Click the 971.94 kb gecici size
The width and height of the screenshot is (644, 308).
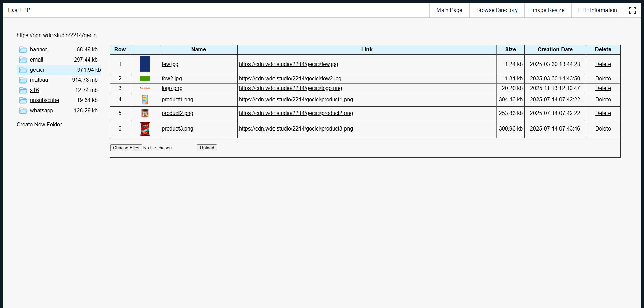89,70
